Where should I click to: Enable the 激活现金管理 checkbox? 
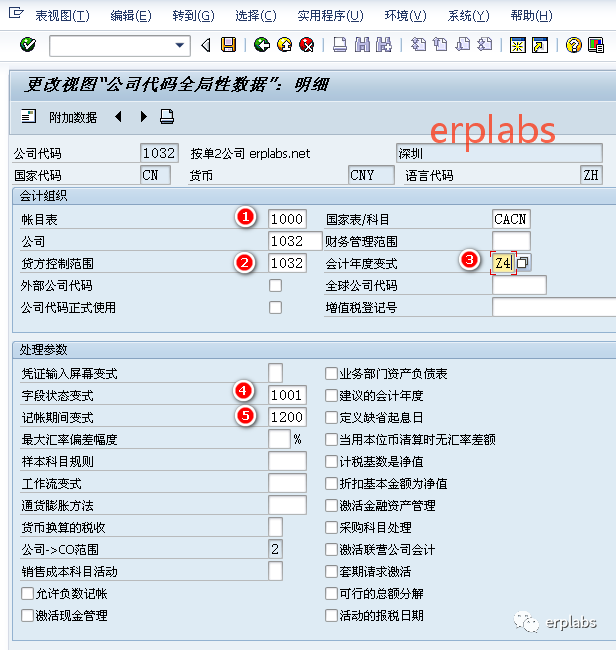point(27,615)
